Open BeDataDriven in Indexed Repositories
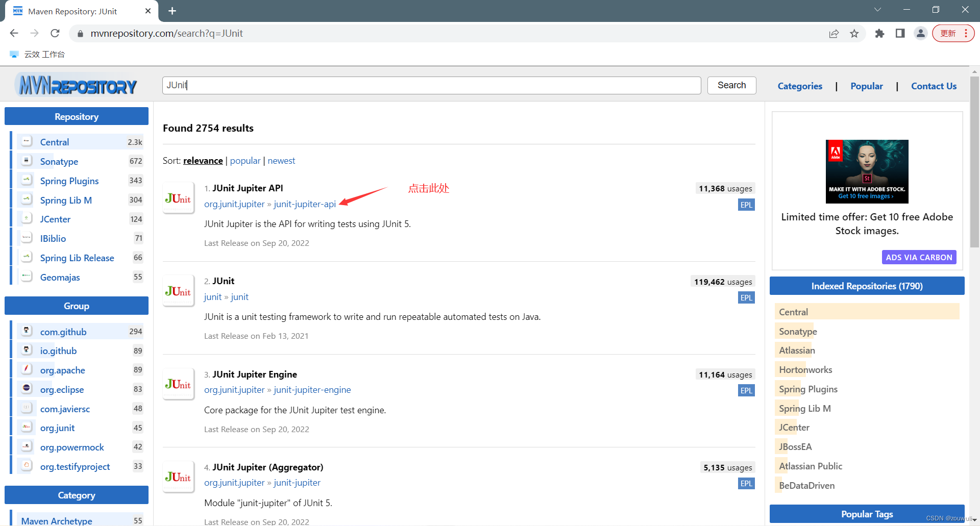 click(x=806, y=486)
